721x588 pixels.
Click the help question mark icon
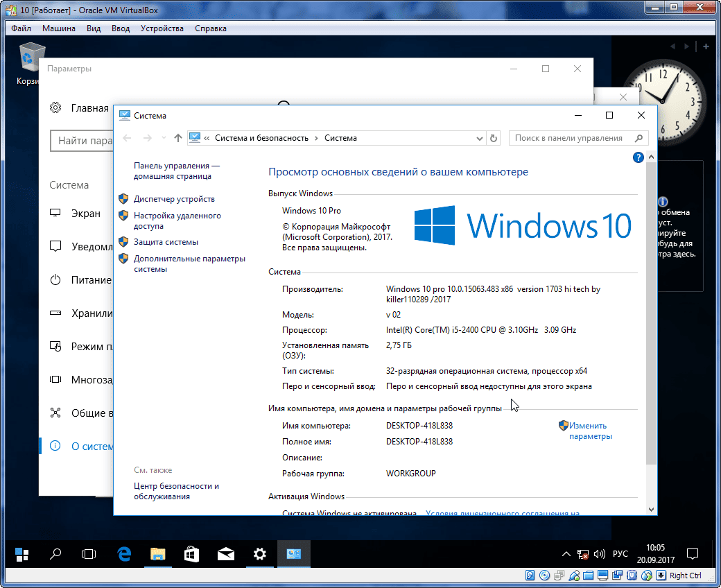point(638,157)
